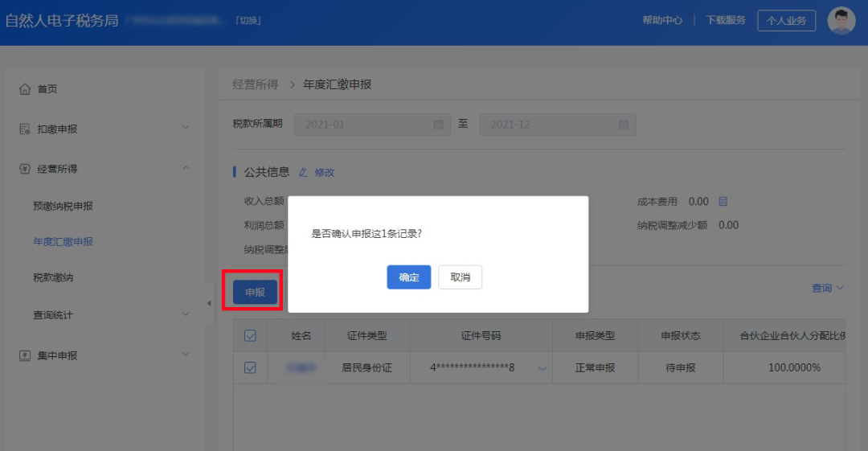This screenshot has height=451, width=868.
Task: Click the 集中申报 sidebar icon
Action: (25, 355)
